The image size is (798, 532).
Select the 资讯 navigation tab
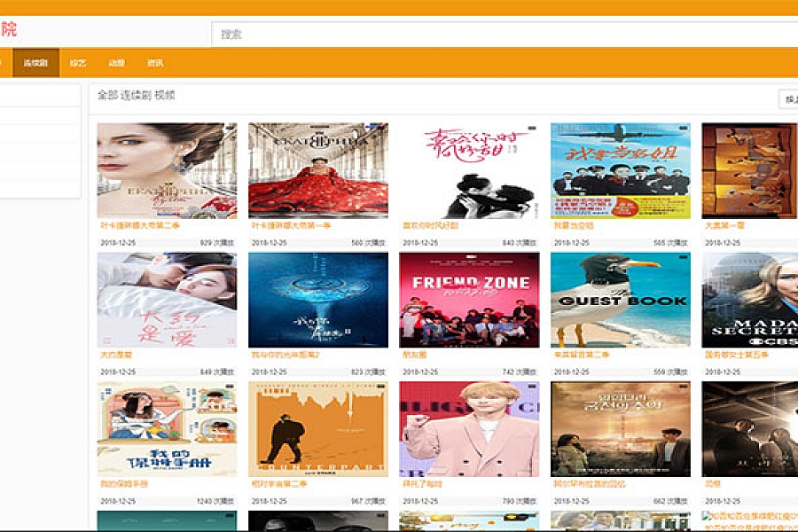point(155,63)
